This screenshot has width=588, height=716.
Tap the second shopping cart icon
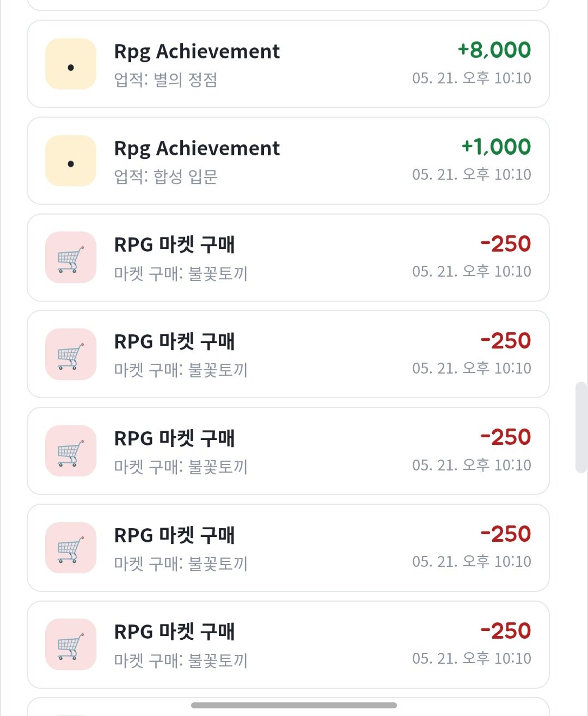(x=71, y=354)
